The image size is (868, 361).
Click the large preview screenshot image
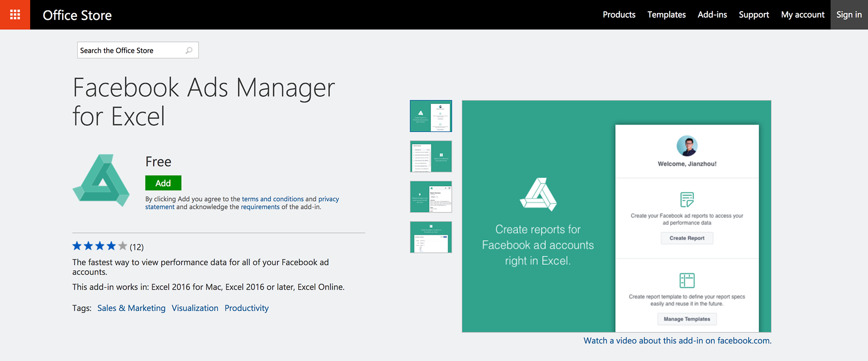(x=617, y=216)
